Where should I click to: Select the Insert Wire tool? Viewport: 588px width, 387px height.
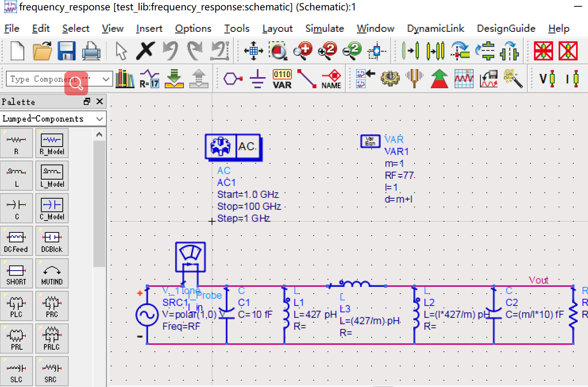point(307,79)
